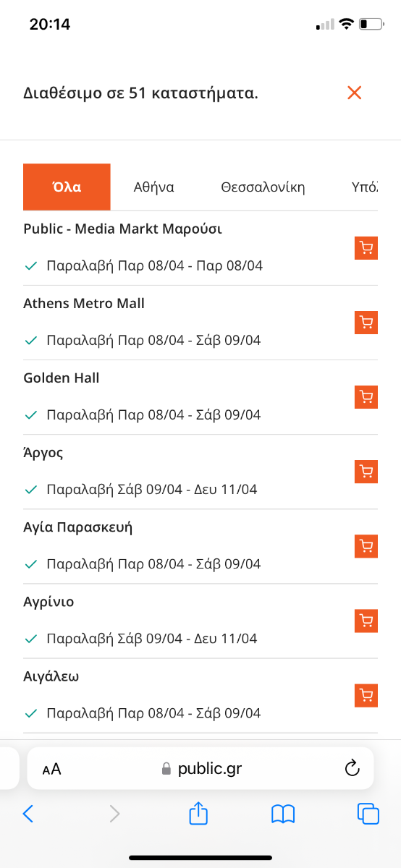Click cart icon next to Άργος
Viewport: 401px width, 868px height.
[366, 472]
